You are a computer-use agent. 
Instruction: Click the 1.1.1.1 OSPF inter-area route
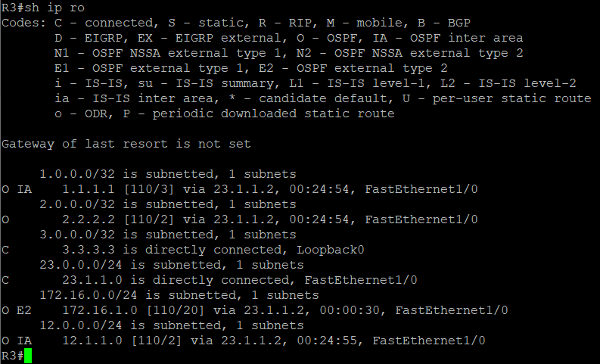pyautogui.click(x=240, y=189)
